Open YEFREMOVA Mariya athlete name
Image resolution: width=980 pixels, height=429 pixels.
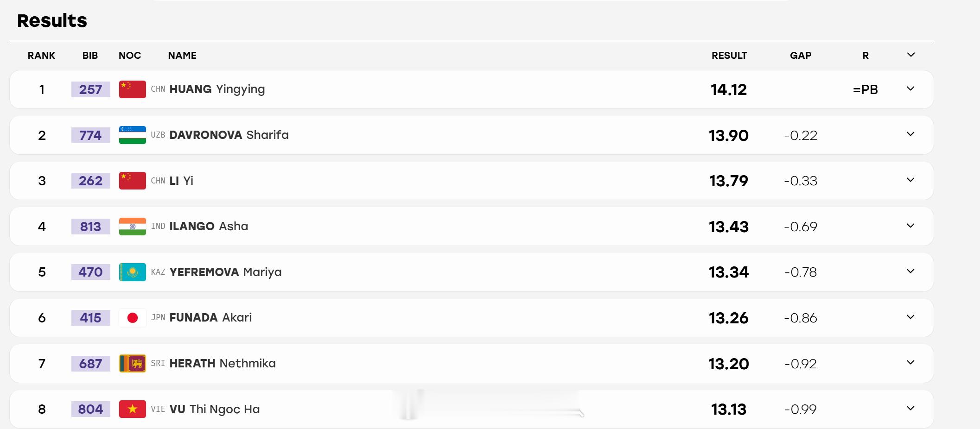[x=225, y=272]
